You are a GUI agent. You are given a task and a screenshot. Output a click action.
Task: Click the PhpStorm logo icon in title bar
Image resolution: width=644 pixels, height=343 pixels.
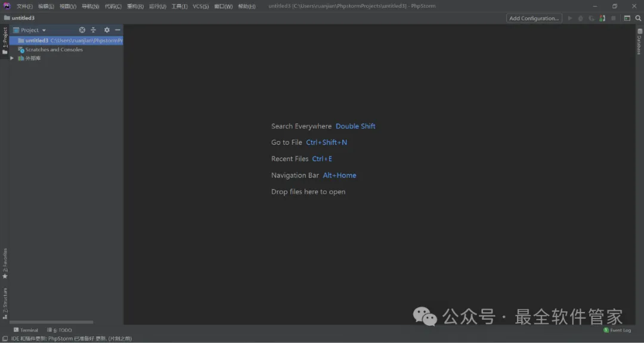tap(7, 6)
